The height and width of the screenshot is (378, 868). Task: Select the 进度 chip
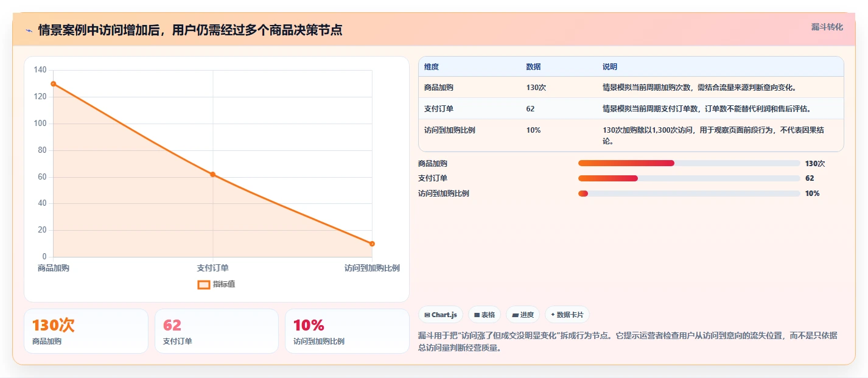(x=523, y=315)
